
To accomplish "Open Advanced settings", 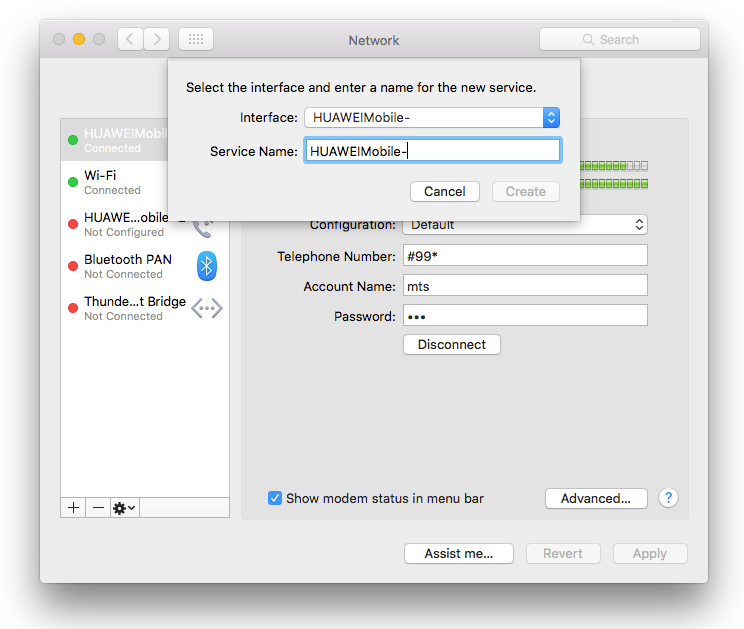I will [596, 499].
